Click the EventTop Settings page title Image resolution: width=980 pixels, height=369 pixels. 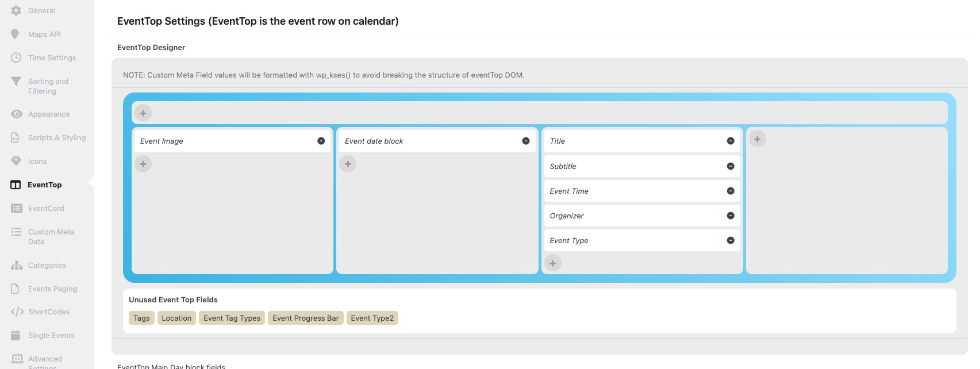click(x=258, y=21)
